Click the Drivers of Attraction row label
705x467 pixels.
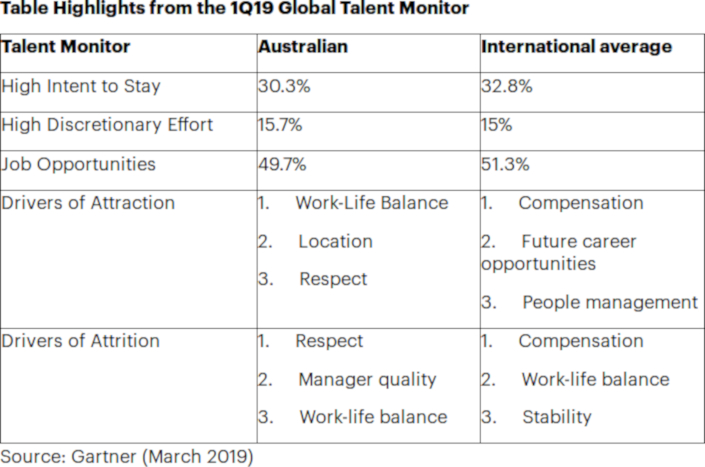pyautogui.click(x=88, y=203)
